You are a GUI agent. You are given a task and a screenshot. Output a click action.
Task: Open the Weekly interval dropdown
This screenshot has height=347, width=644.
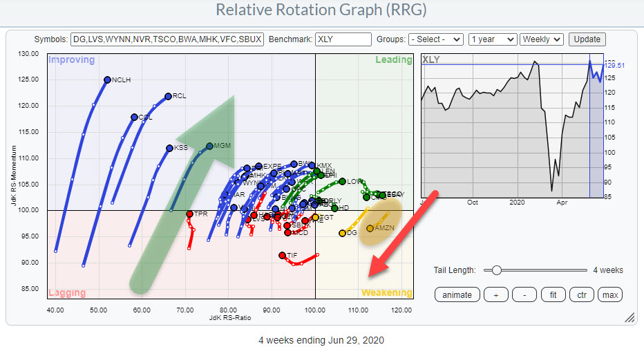542,39
